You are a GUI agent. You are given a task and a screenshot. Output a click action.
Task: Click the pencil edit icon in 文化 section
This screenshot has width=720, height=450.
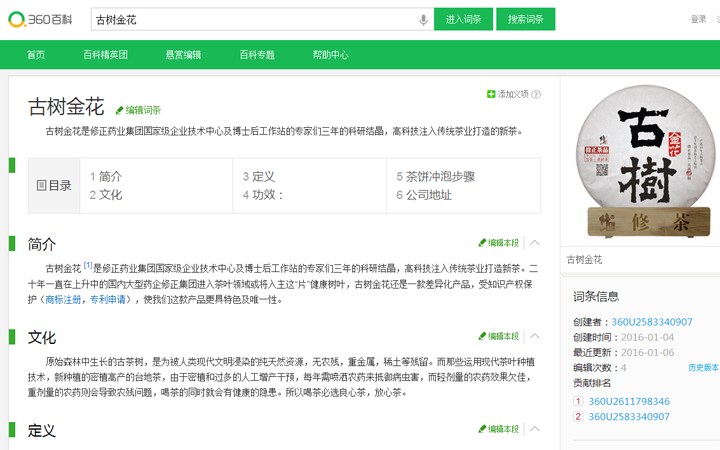(x=482, y=336)
